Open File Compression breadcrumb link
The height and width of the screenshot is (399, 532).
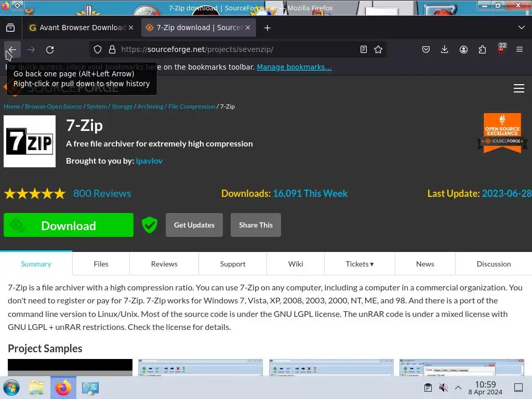192,107
